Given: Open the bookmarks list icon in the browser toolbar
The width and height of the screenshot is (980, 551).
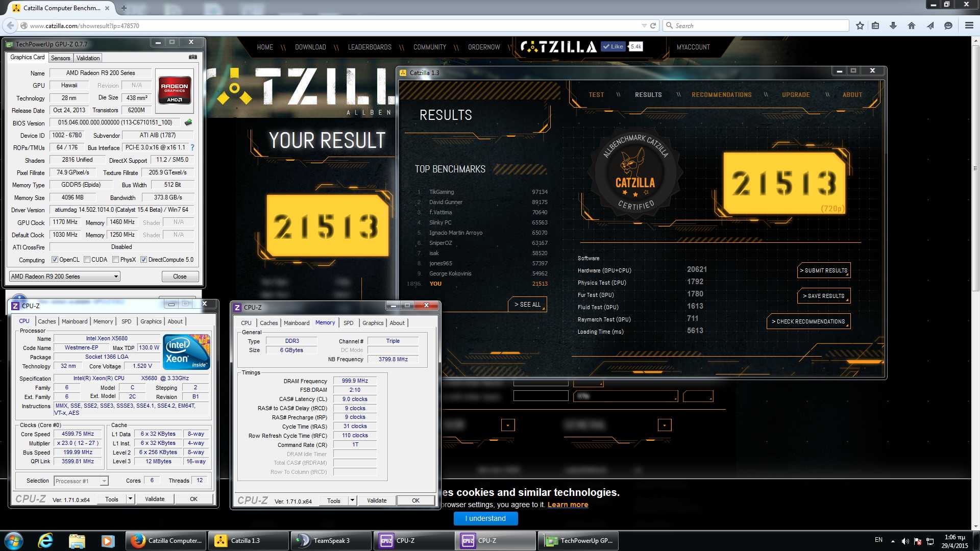Looking at the screenshot, I should tap(875, 26).
